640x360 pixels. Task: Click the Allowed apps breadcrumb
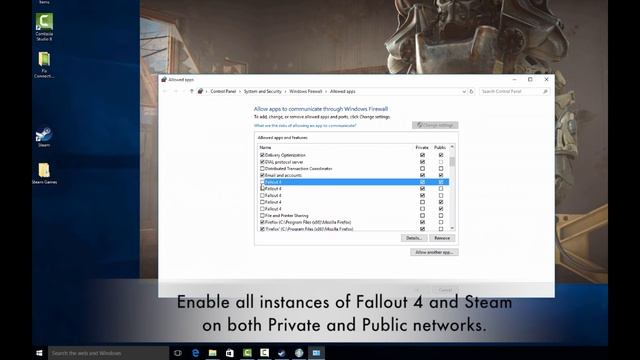[342, 91]
